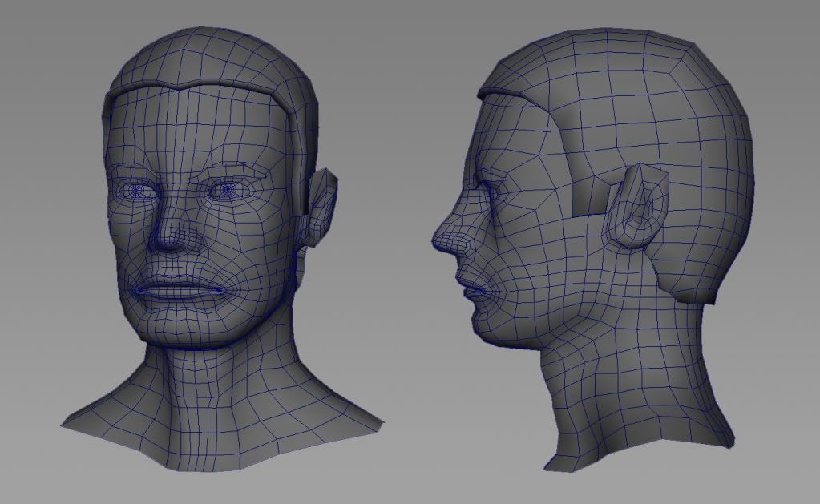
Task: Click the back of the profile head's hair
Action: click(x=721, y=160)
